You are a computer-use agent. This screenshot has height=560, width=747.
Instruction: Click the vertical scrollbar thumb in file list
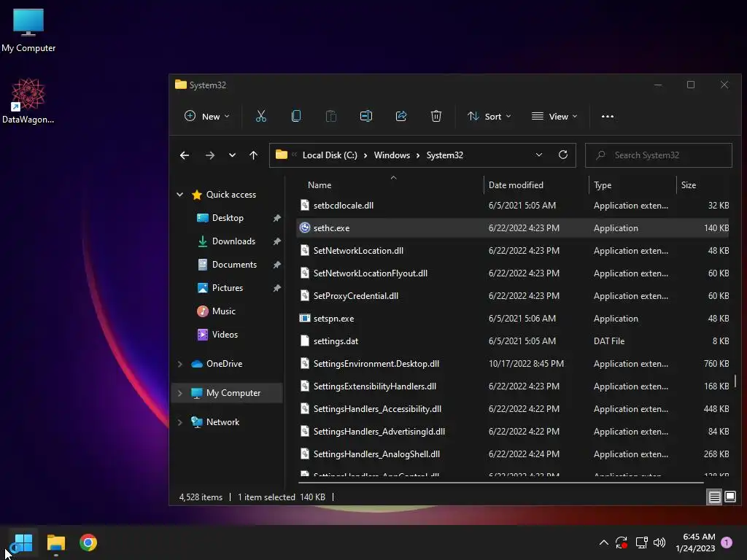tap(735, 381)
